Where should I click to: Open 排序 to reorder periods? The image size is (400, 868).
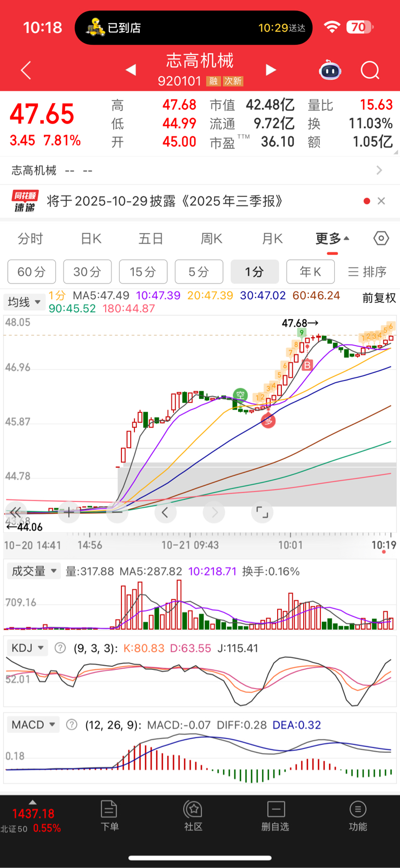[367, 272]
